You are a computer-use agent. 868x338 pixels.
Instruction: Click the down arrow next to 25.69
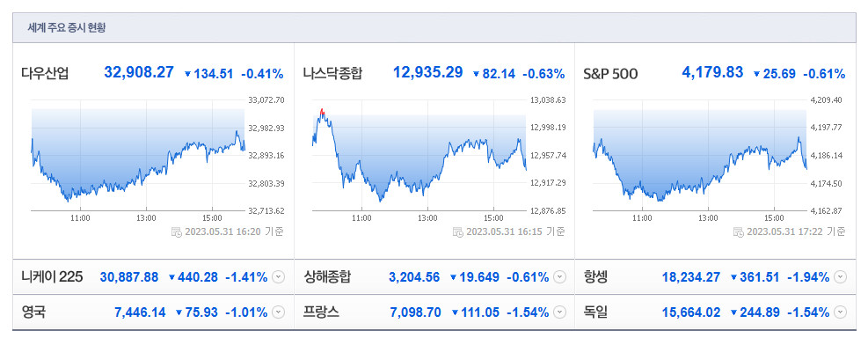pyautogui.click(x=756, y=74)
